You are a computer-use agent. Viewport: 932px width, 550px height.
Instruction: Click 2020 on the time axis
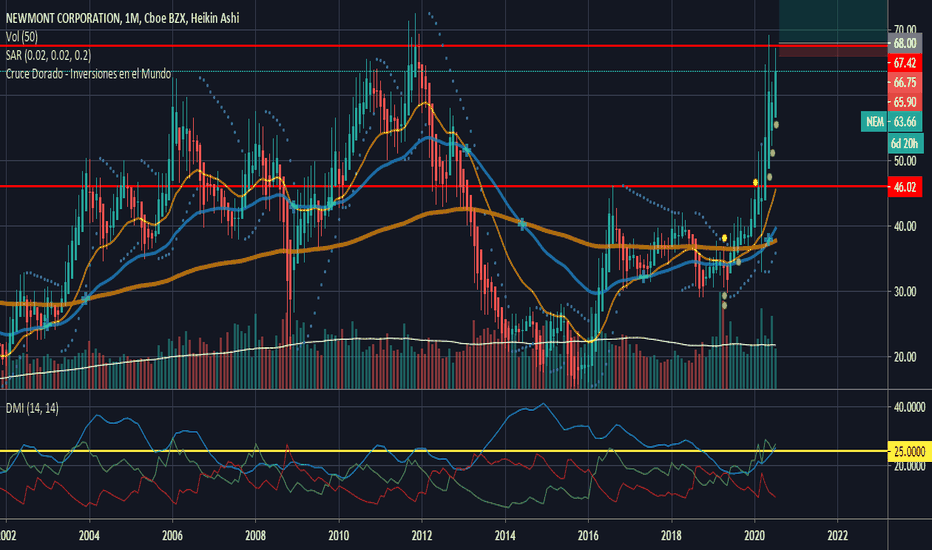pos(755,535)
